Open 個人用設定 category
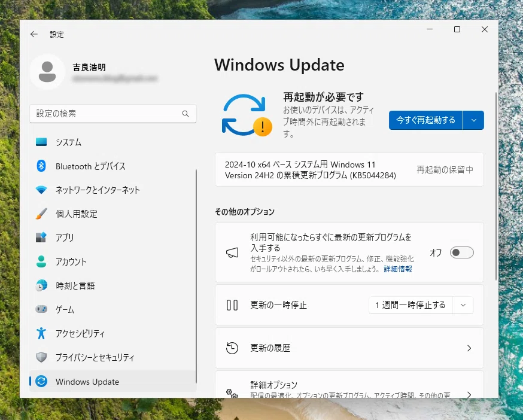 coord(112,214)
